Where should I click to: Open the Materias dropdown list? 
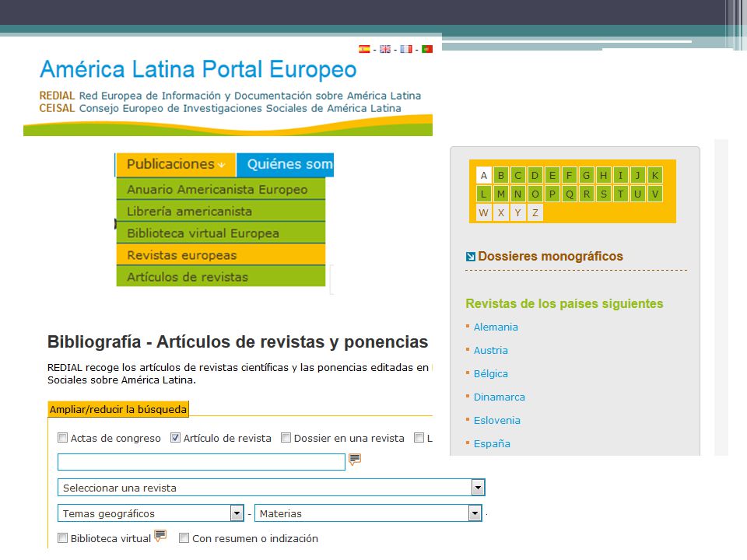tap(368, 513)
